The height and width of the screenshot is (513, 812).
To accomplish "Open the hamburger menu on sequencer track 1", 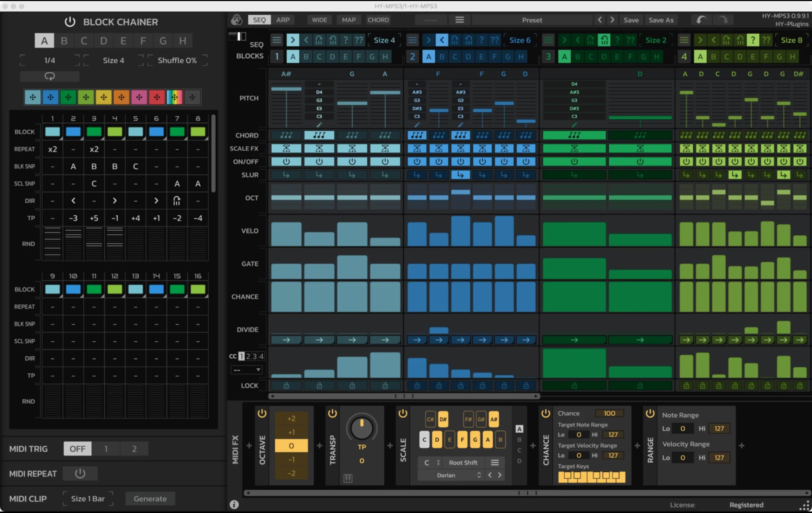I will point(277,39).
